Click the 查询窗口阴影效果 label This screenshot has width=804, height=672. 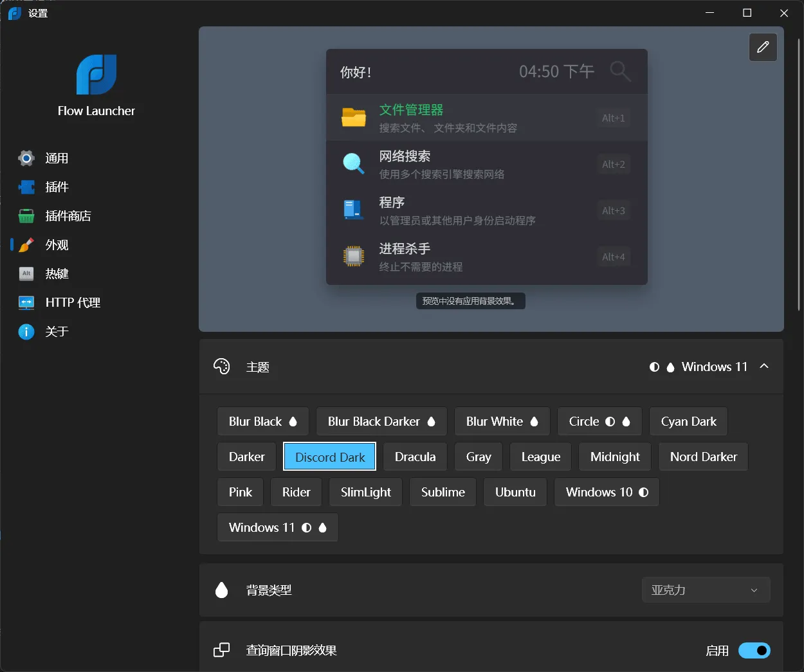click(291, 651)
